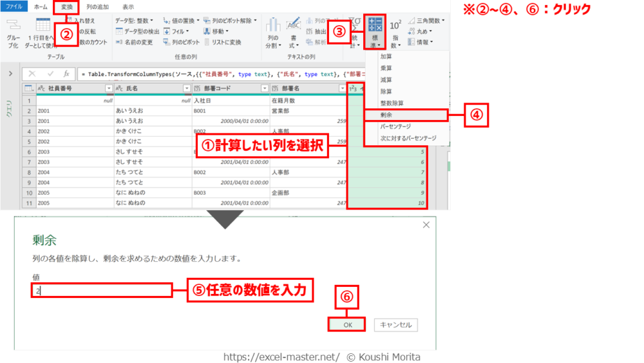Expand the クエリ pane chevron
The height and width of the screenshot is (363, 644).
(10, 74)
